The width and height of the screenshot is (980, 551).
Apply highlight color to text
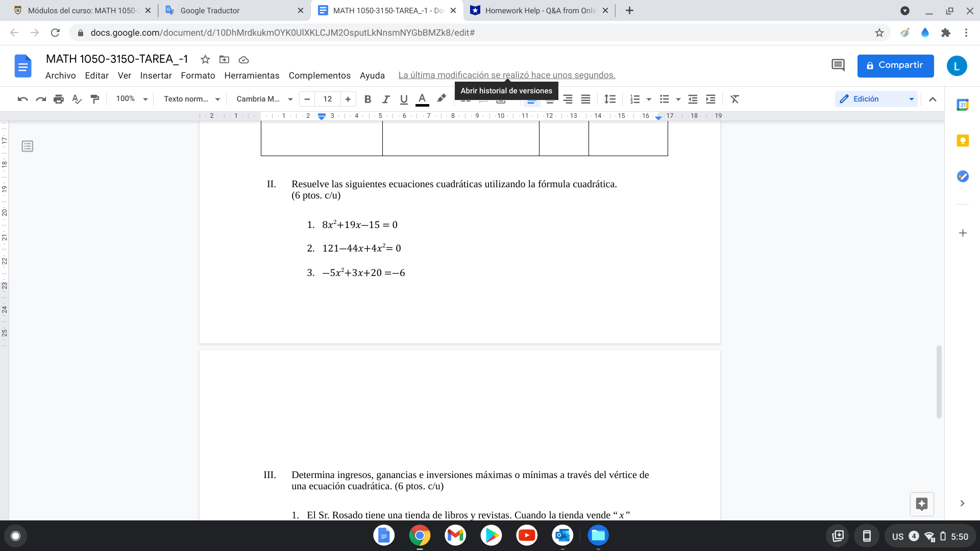pos(440,99)
